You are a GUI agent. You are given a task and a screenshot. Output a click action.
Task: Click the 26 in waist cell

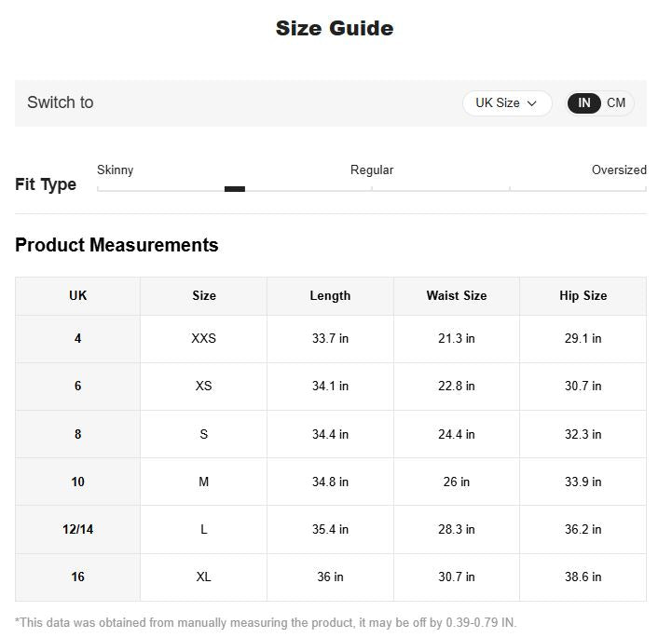click(x=457, y=482)
